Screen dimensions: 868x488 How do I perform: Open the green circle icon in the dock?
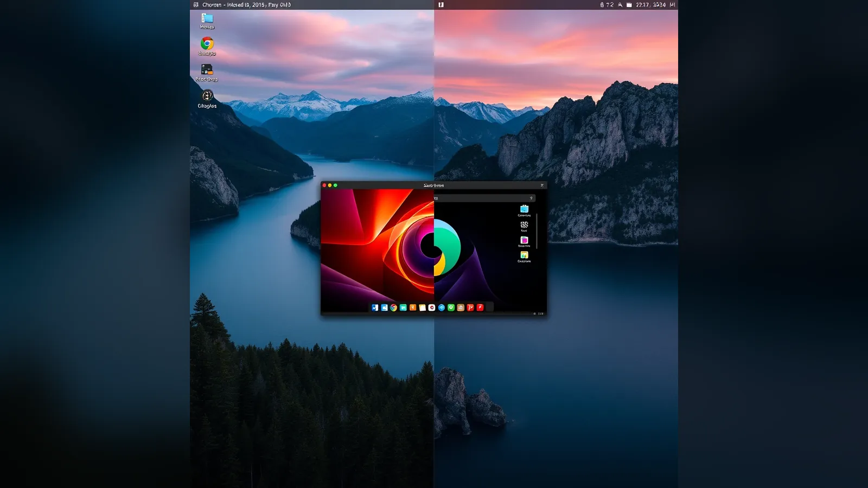click(451, 307)
